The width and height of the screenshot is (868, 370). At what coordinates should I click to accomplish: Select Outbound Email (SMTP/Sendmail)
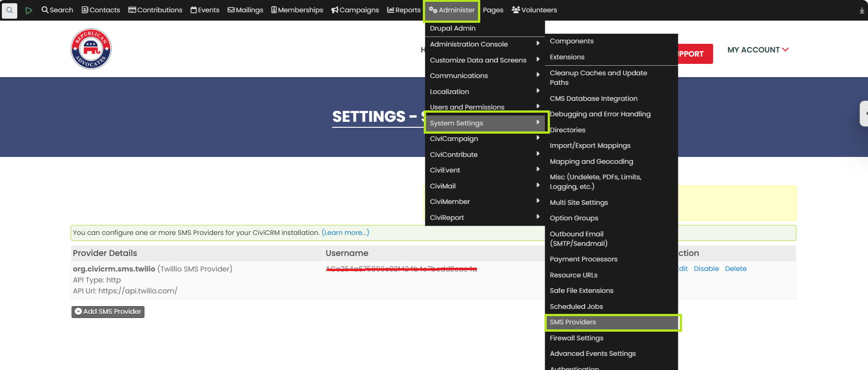coord(611,239)
